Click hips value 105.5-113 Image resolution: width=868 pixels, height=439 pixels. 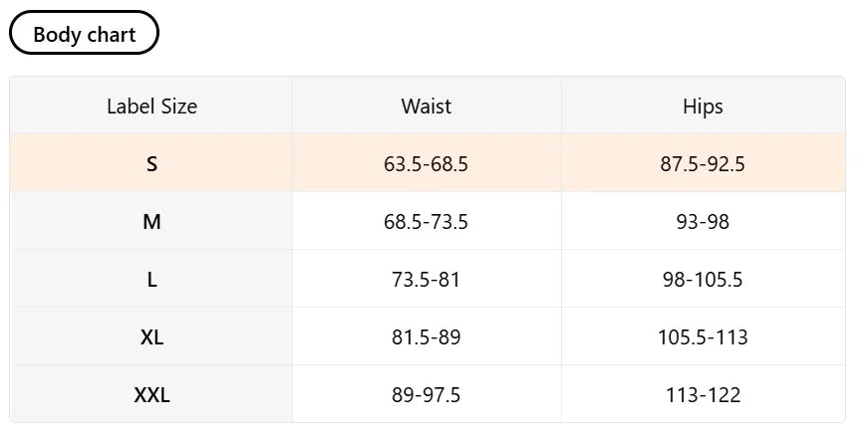coord(703,336)
